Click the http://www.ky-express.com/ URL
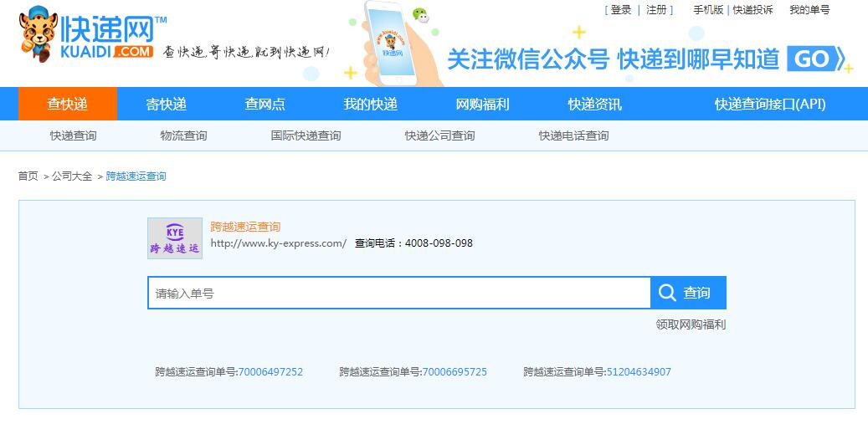The width and height of the screenshot is (868, 424). tap(279, 243)
